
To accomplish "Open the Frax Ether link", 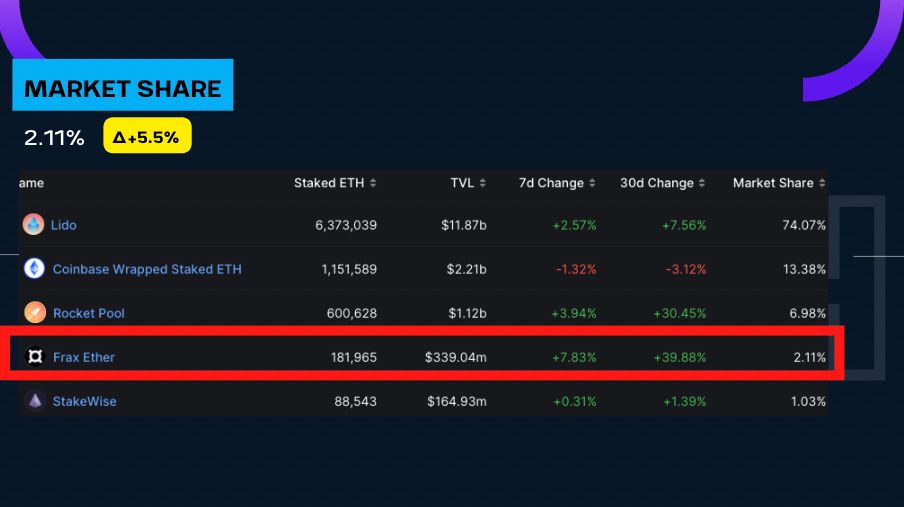I will pyautogui.click(x=85, y=357).
